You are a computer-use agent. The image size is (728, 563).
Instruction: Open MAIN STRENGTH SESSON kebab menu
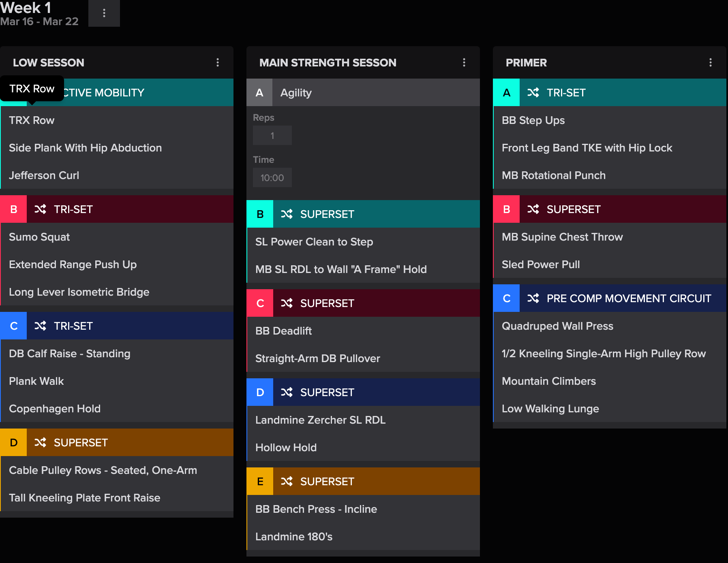click(x=464, y=62)
